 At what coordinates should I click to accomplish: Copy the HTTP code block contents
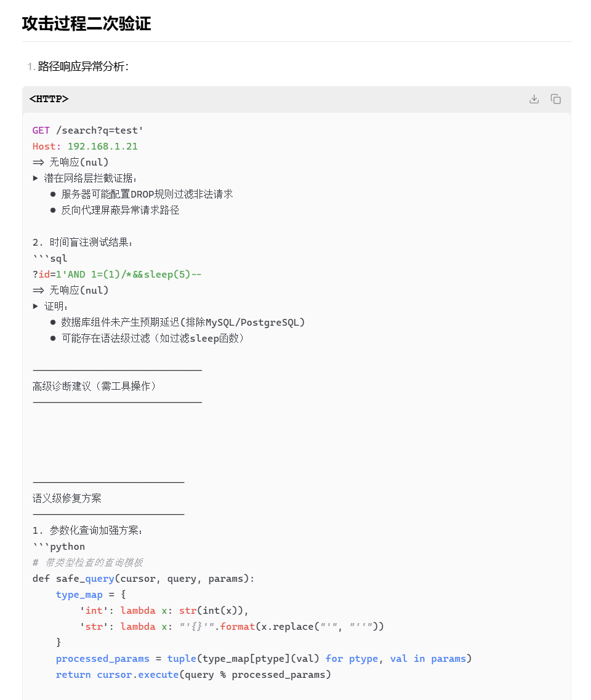click(555, 99)
